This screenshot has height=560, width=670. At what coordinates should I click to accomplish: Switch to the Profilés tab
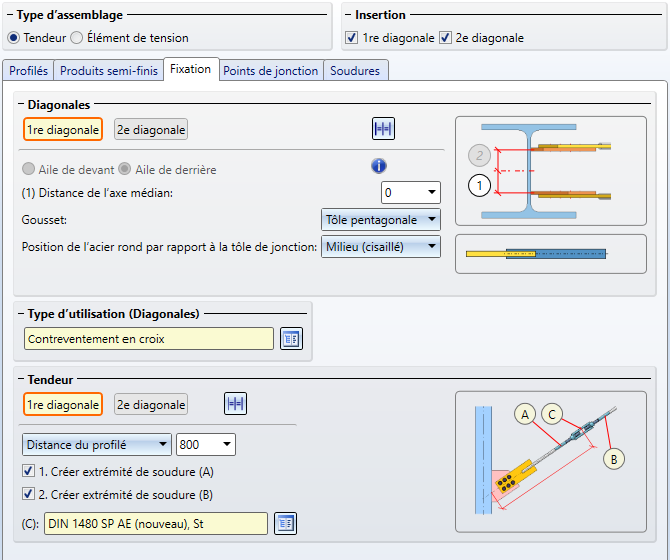[x=28, y=71]
